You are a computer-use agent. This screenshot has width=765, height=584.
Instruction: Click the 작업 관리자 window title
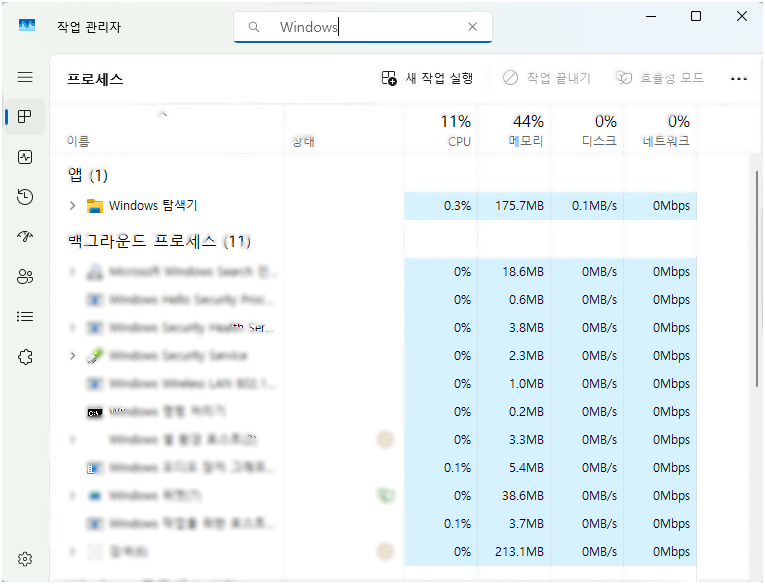pos(89,26)
